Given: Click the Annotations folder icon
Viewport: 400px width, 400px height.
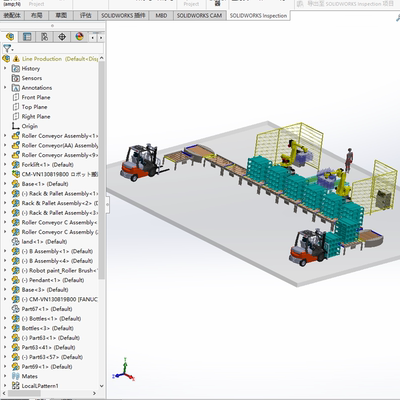Looking at the screenshot, I should click(x=16, y=88).
